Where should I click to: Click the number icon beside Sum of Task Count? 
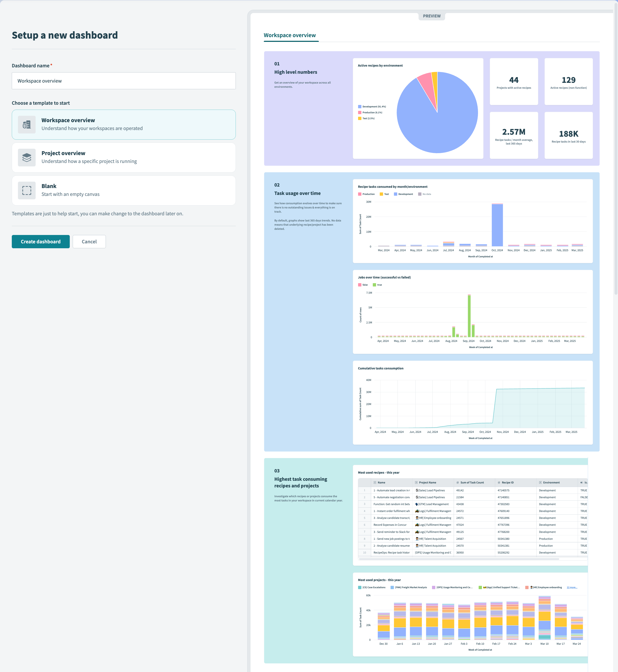(x=457, y=482)
